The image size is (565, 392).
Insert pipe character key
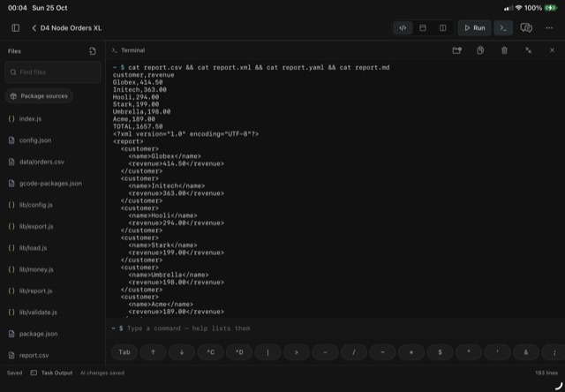point(267,352)
